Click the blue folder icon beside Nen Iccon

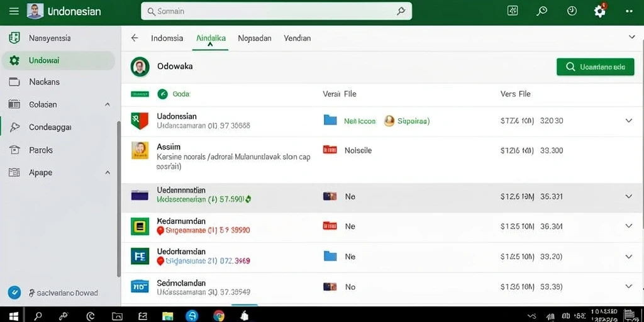pos(330,120)
